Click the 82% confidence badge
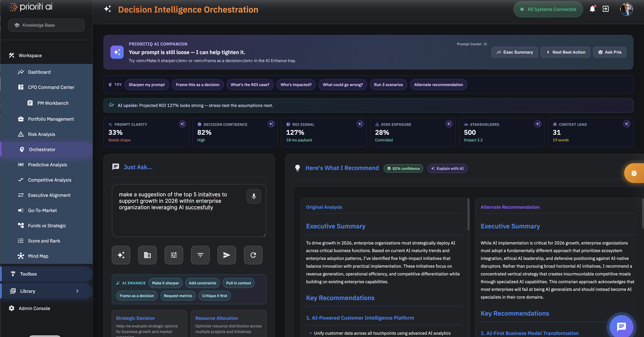The width and height of the screenshot is (644, 337). tap(403, 168)
